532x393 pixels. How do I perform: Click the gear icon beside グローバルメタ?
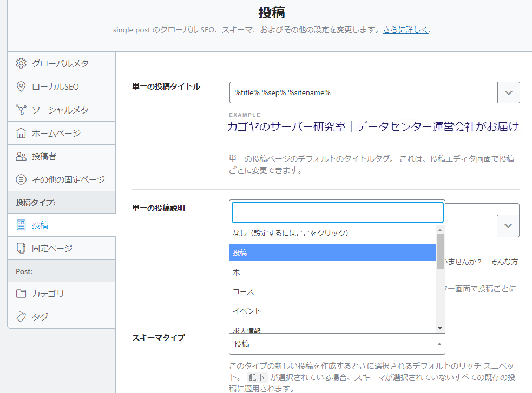tap(21, 63)
